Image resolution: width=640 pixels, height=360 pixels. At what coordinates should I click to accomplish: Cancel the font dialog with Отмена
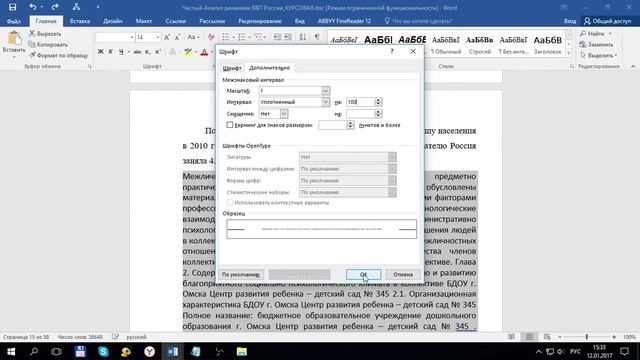click(x=403, y=275)
